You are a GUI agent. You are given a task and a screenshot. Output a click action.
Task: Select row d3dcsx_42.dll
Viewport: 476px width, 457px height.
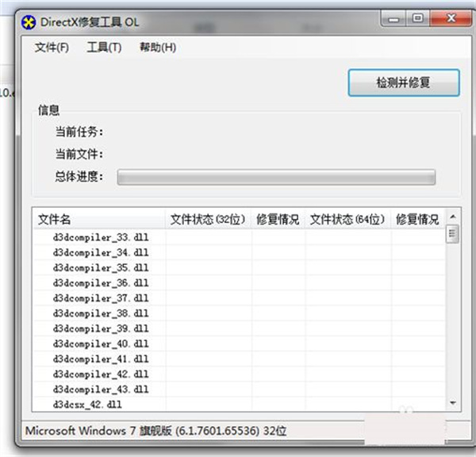pos(239,404)
